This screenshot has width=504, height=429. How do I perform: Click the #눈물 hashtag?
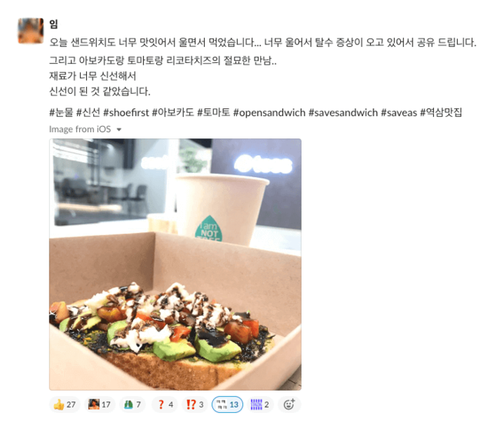click(62, 113)
